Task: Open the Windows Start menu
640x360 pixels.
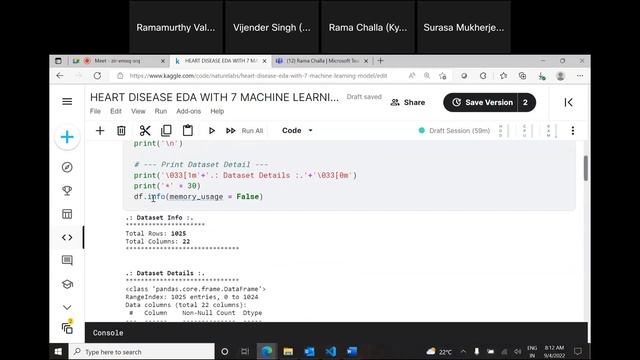Action: tap(58, 351)
